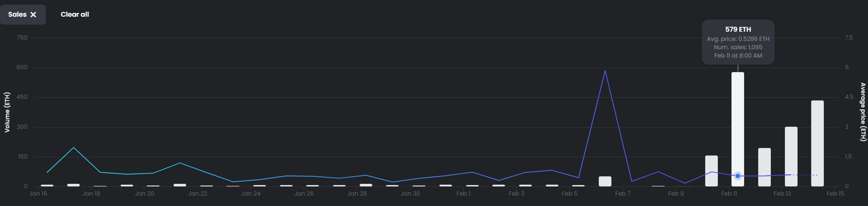Click the price line peak near Jan 17
This screenshot has height=206, width=868.
tap(74, 148)
